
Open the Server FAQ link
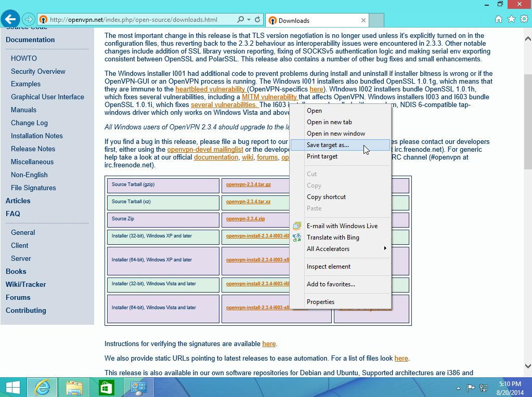coord(21,259)
